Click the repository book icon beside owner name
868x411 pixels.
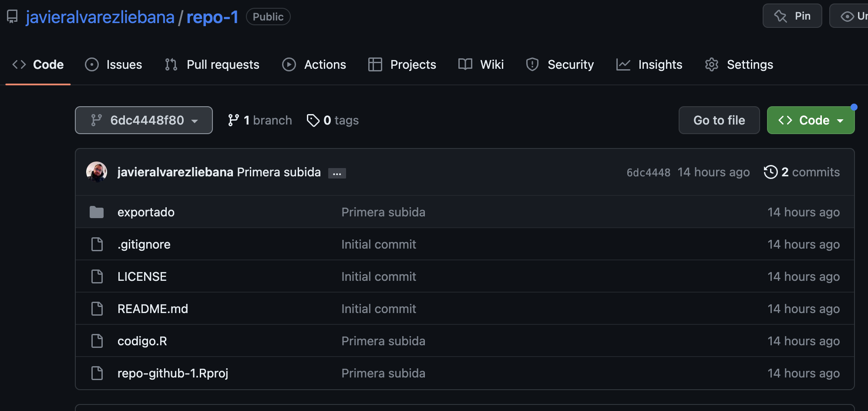coord(12,17)
